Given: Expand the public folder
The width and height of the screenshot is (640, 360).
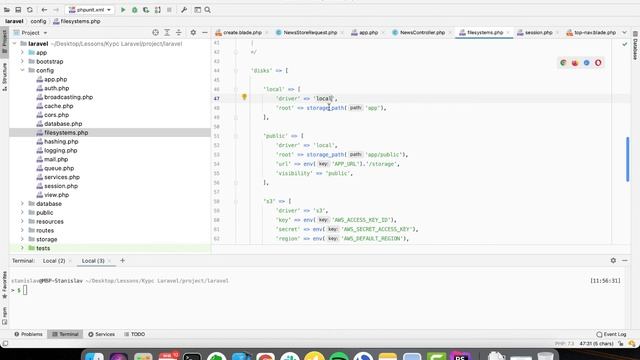Looking at the screenshot, I should (22, 213).
